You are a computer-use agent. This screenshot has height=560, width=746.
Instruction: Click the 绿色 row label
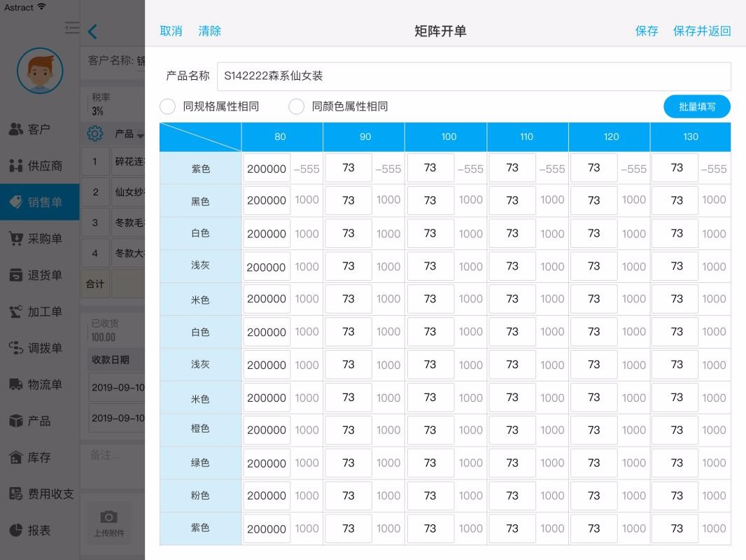pos(200,463)
